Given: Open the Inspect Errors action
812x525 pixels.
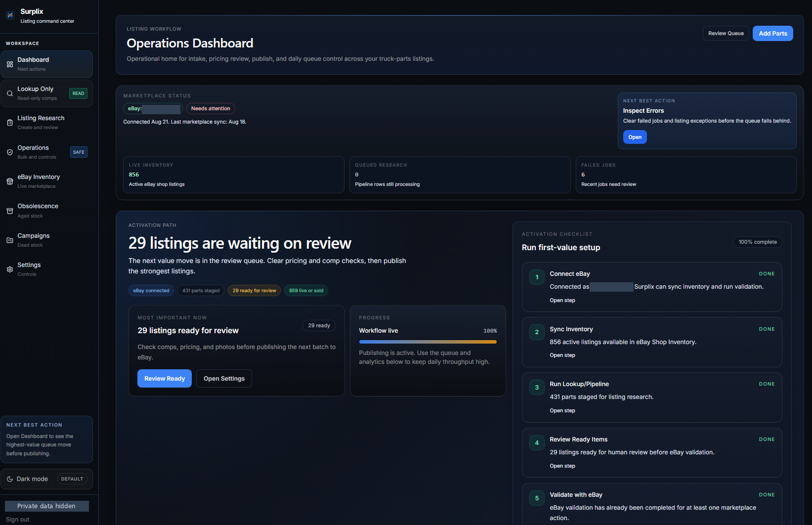Looking at the screenshot, I should (x=635, y=137).
